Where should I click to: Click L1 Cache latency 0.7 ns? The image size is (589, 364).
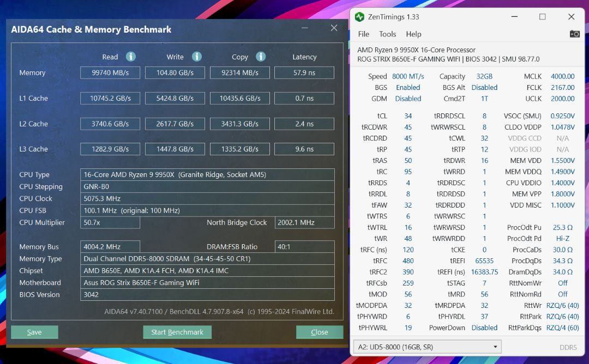pyautogui.click(x=304, y=98)
